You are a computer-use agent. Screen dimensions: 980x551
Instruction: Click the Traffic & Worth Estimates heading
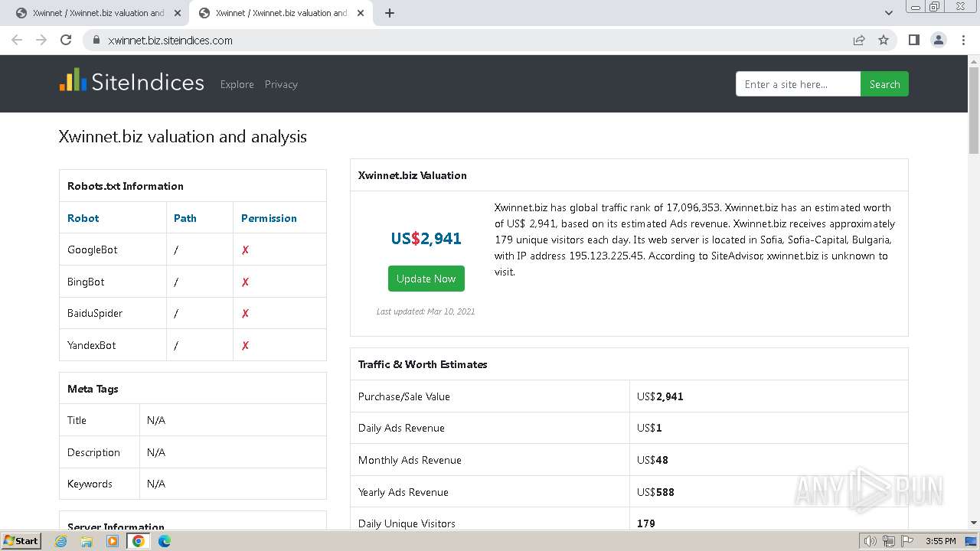click(423, 364)
